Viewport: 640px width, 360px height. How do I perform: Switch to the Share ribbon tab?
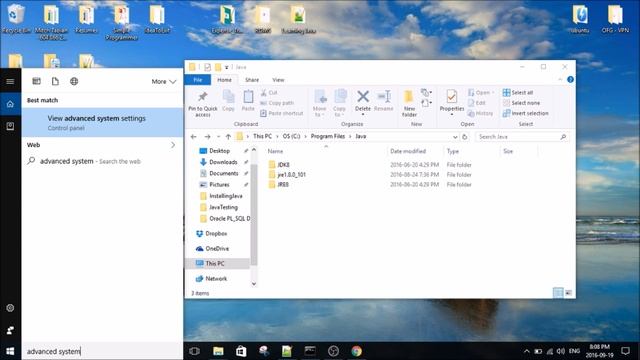(252, 80)
